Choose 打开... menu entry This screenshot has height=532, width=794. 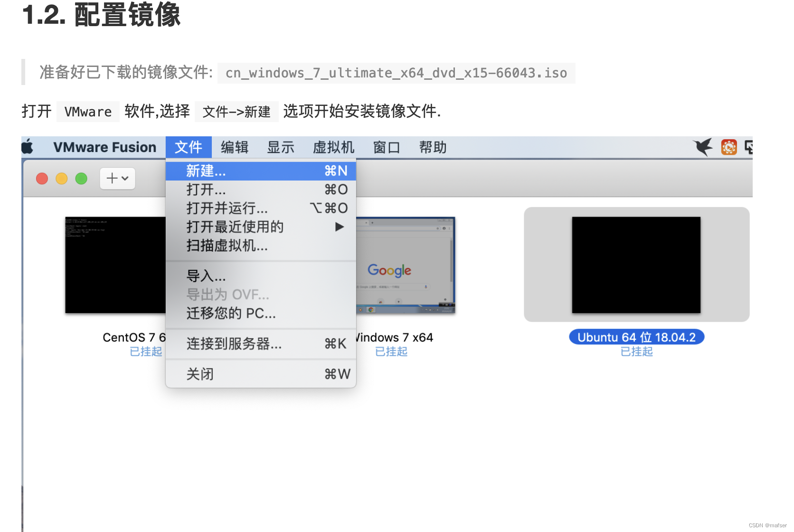[x=261, y=190]
